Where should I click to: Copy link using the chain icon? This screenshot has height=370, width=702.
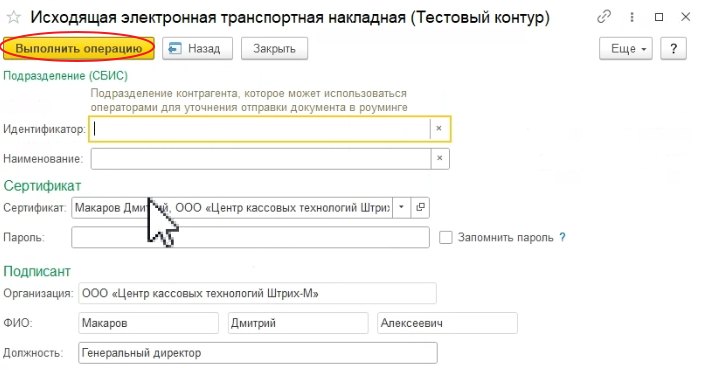click(604, 17)
